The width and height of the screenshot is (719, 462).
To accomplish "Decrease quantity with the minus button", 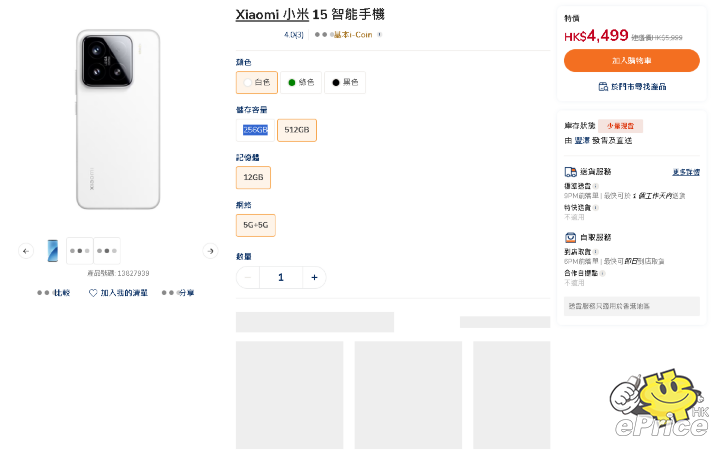I will click(248, 277).
